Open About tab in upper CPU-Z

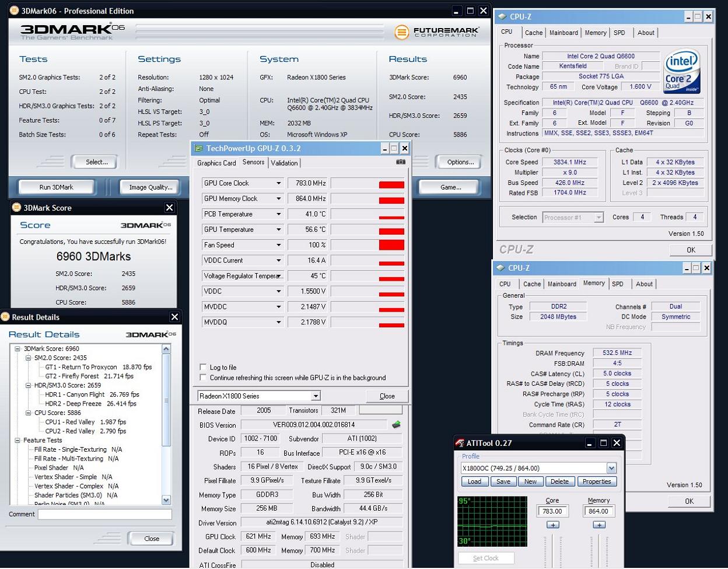[x=646, y=33]
